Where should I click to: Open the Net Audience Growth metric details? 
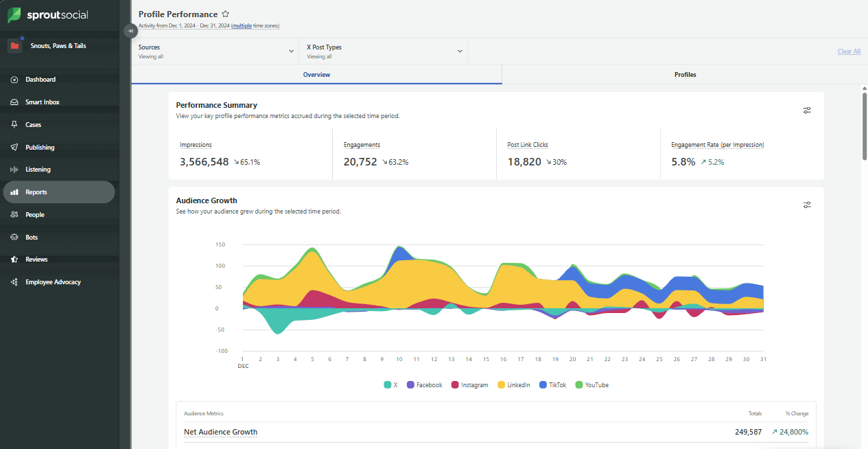[220, 432]
